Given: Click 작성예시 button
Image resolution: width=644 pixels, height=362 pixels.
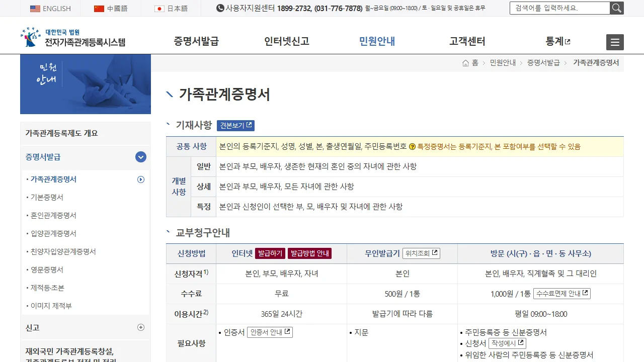Looking at the screenshot, I should (507, 343).
